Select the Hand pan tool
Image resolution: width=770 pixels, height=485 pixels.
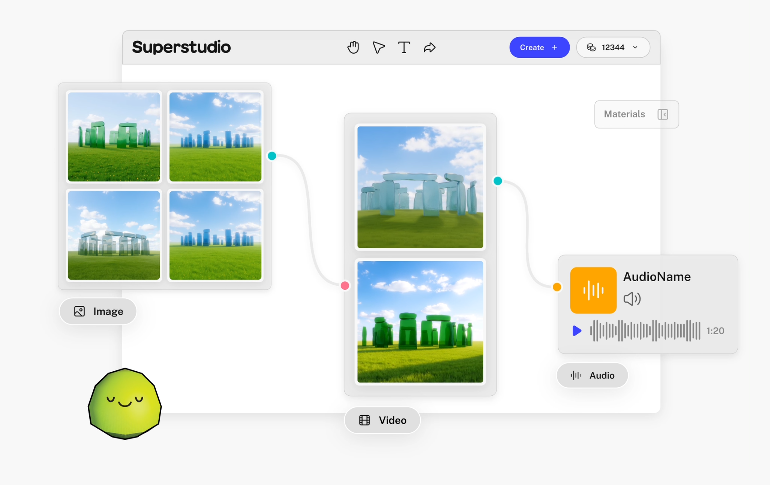click(x=353, y=47)
